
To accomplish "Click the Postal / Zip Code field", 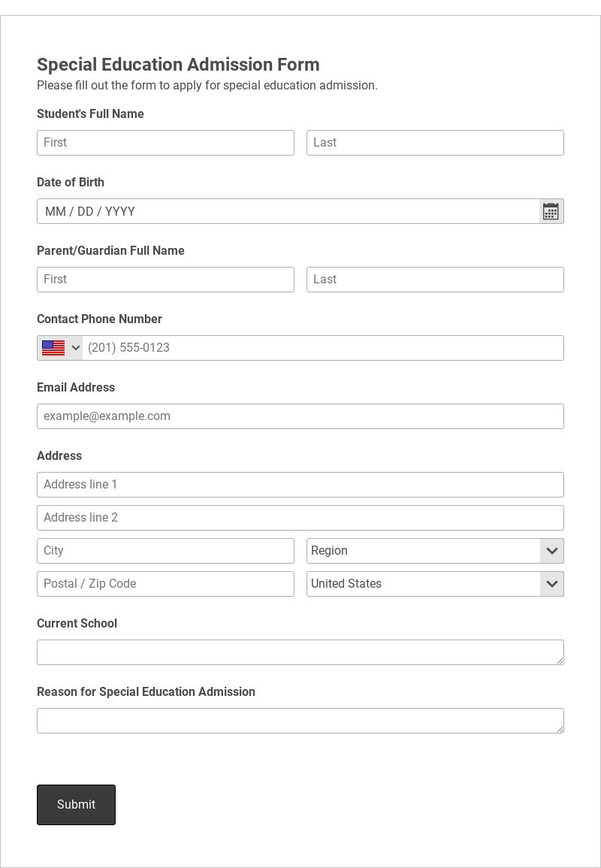I will 165,584.
